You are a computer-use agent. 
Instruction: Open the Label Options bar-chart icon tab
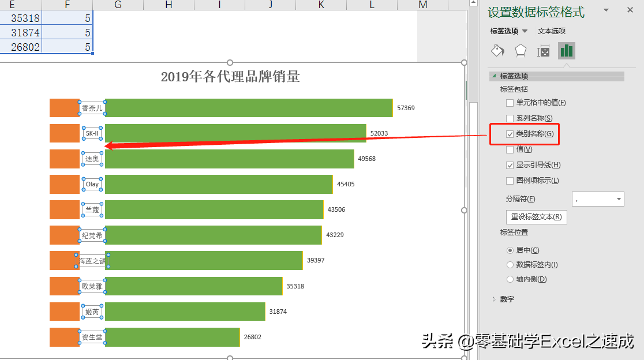click(566, 51)
